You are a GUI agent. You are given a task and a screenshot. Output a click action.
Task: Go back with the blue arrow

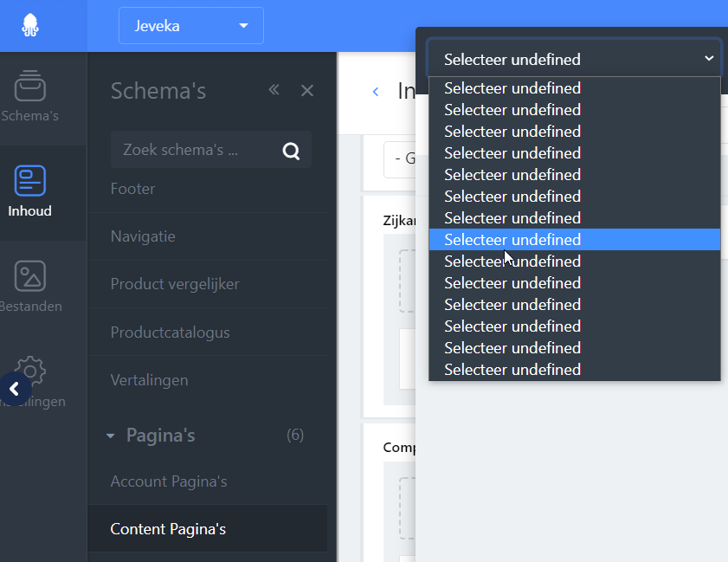click(x=376, y=92)
